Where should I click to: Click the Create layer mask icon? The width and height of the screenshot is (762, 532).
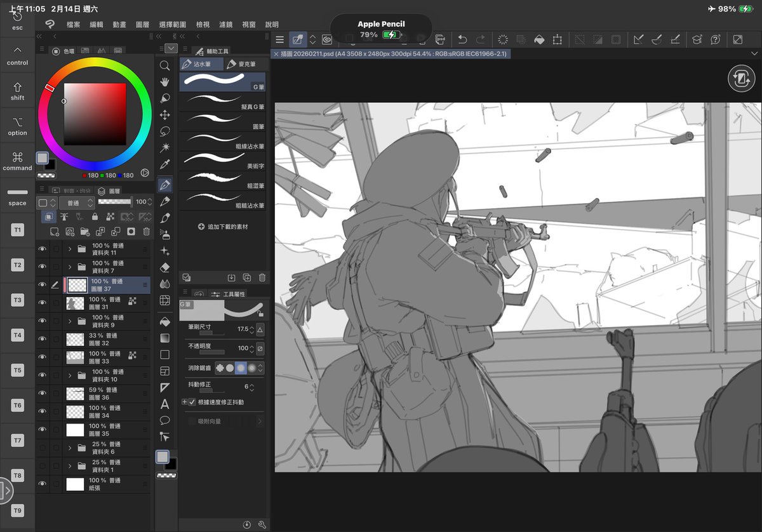pyautogui.click(x=131, y=232)
